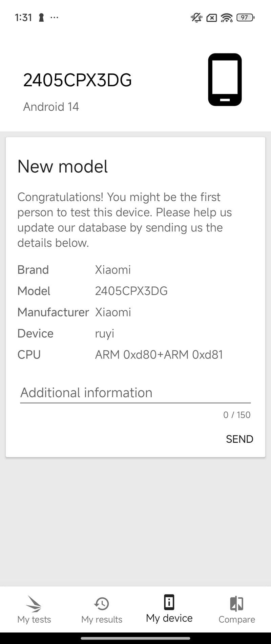Switch to My tests tab label
Image resolution: width=271 pixels, height=644 pixels.
pyautogui.click(x=34, y=619)
